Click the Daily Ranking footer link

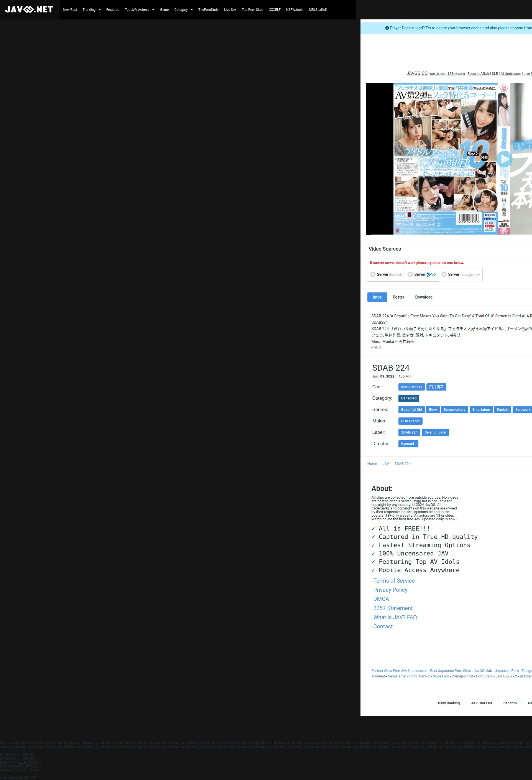tap(449, 703)
